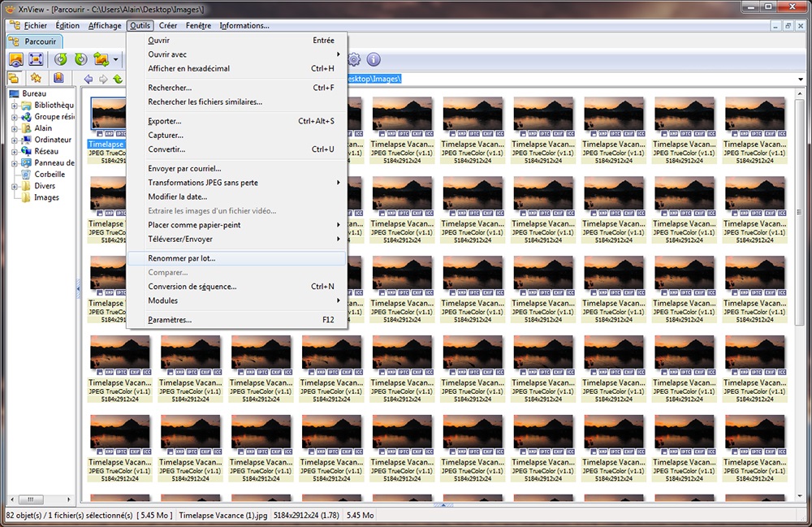Click the rotate left toolbar icon

(x=61, y=59)
